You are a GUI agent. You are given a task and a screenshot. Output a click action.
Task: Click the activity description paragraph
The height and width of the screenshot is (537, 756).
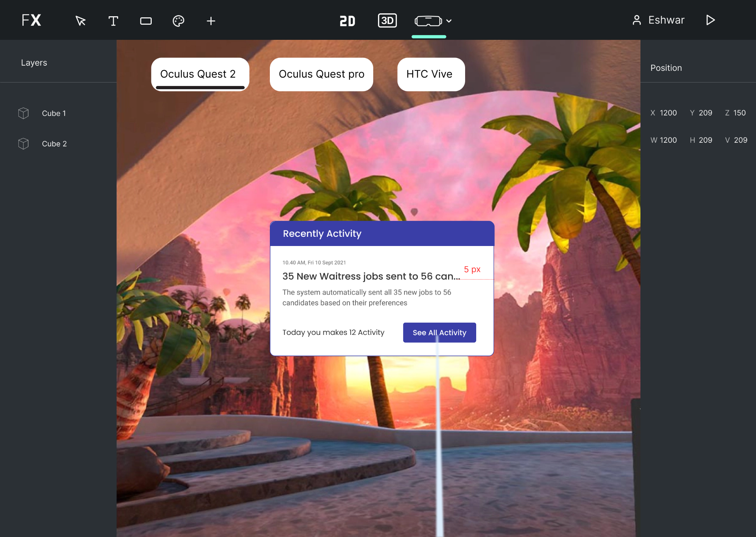(367, 298)
